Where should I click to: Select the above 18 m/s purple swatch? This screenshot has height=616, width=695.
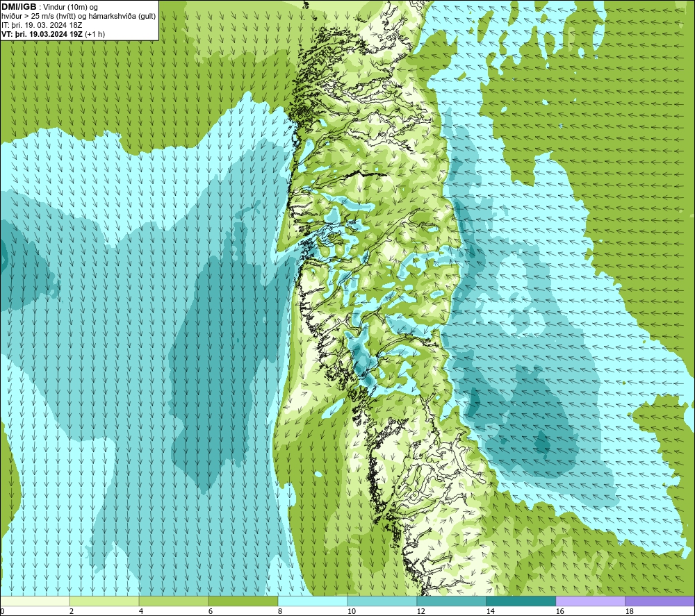click(660, 601)
